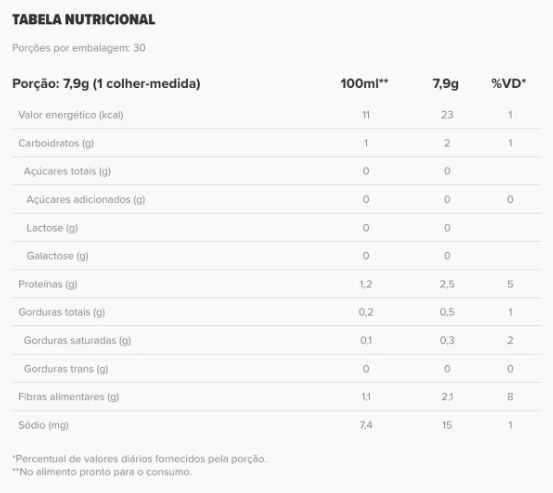Click the Açúcares totais (g) row label
This screenshot has width=553, height=493.
pos(67,171)
